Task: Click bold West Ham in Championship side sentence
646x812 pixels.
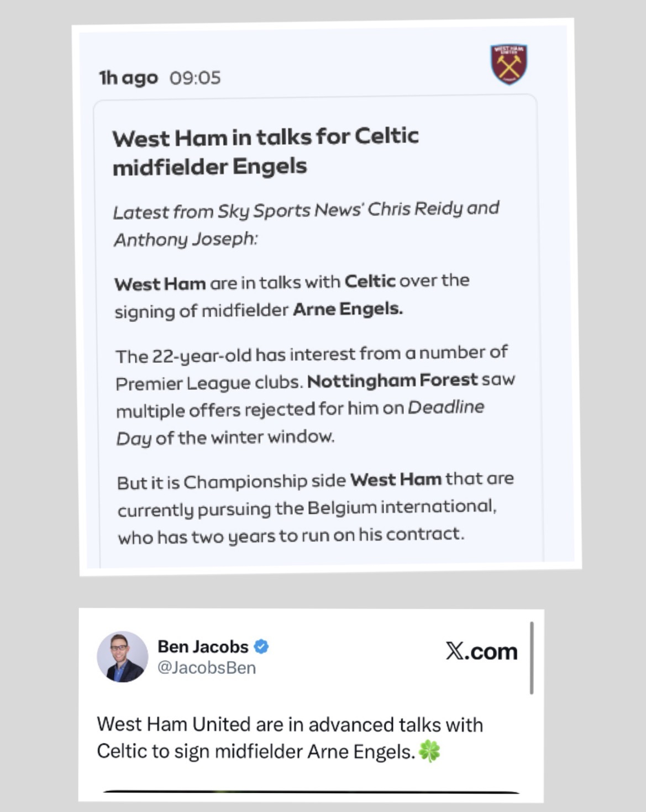Action: pyautogui.click(x=396, y=479)
